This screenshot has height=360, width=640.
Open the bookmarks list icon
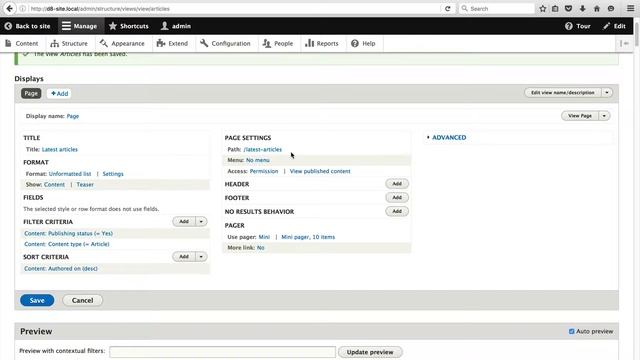click(x=555, y=9)
